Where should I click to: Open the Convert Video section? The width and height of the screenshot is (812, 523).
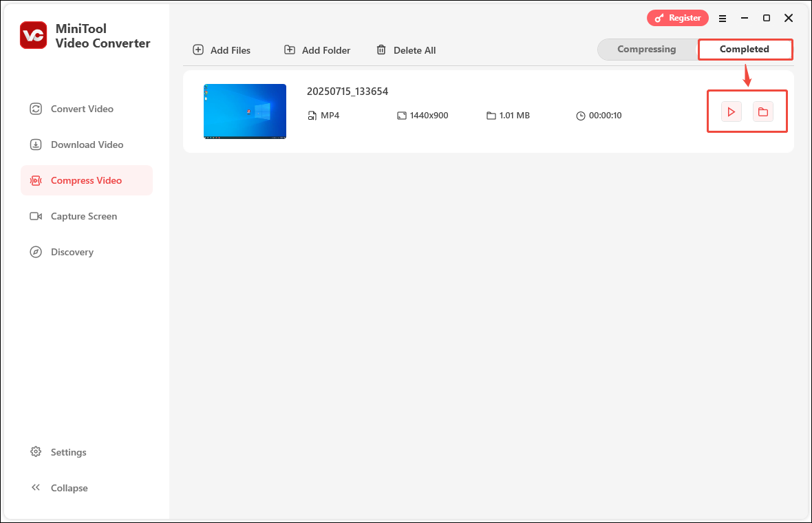click(87, 109)
